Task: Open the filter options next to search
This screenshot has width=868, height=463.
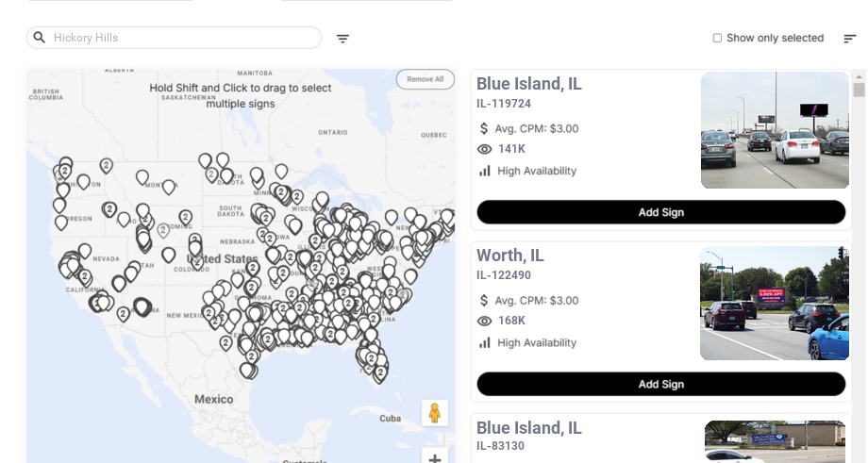Action: (x=343, y=39)
